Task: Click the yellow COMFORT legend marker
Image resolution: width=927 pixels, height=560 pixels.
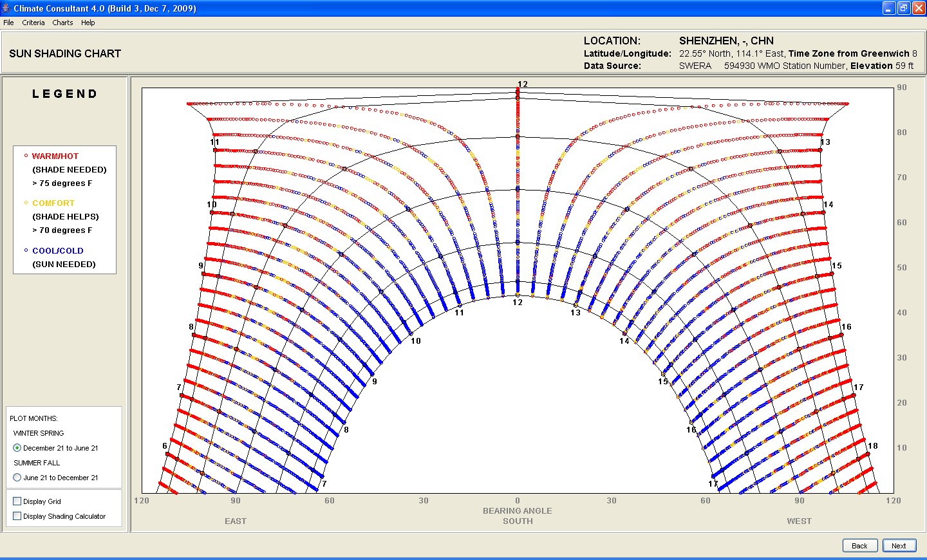Action: click(26, 203)
